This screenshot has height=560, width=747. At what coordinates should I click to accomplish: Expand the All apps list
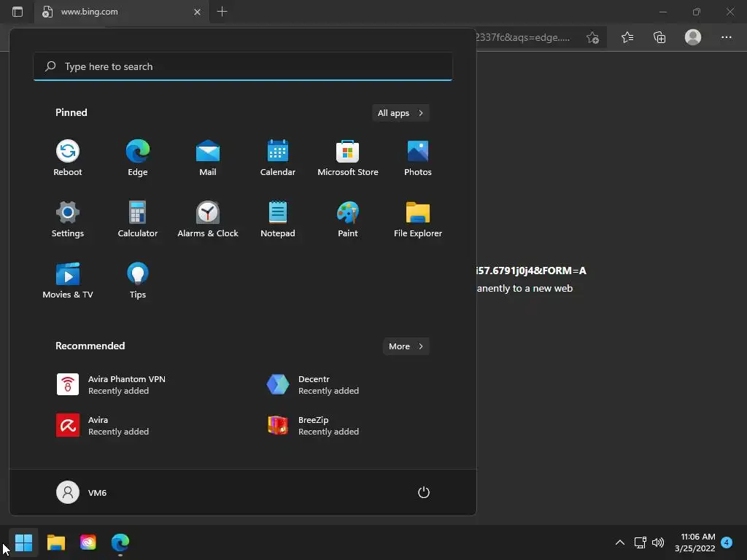[400, 113]
